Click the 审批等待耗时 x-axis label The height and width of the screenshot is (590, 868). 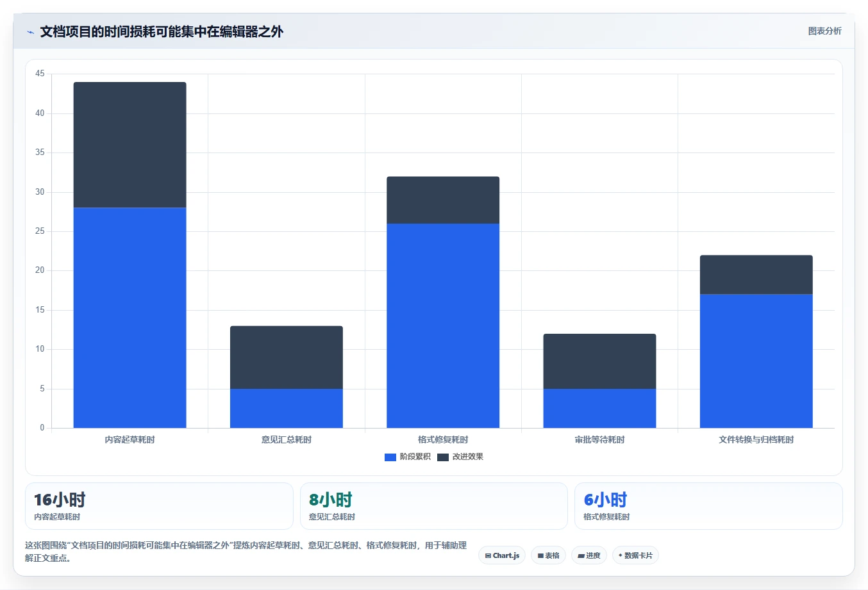pyautogui.click(x=599, y=439)
